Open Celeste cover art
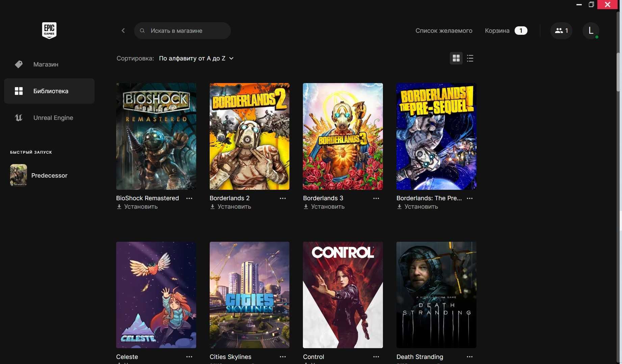Viewport: 622px width, 364px height. (156, 295)
